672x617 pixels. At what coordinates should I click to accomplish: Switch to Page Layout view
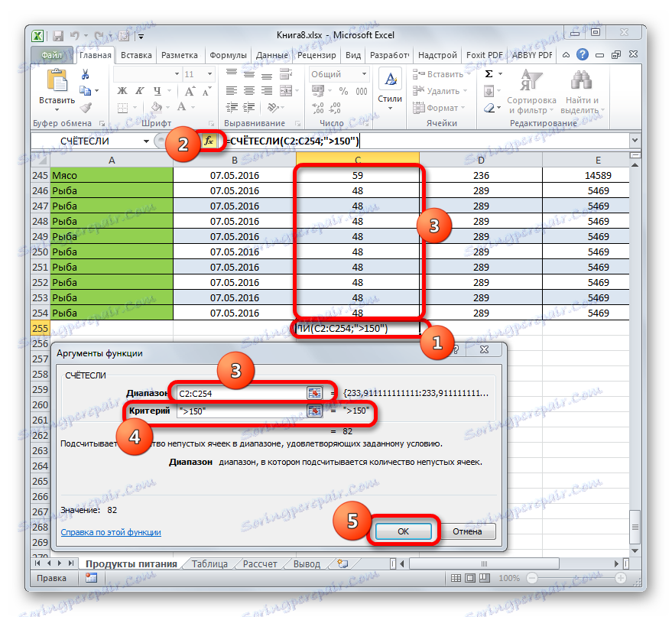click(x=470, y=578)
